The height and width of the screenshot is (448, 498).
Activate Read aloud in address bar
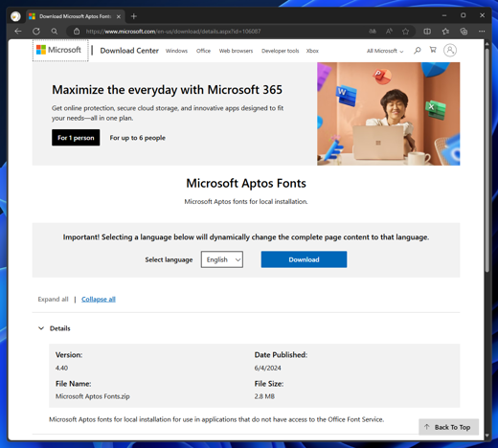click(389, 32)
